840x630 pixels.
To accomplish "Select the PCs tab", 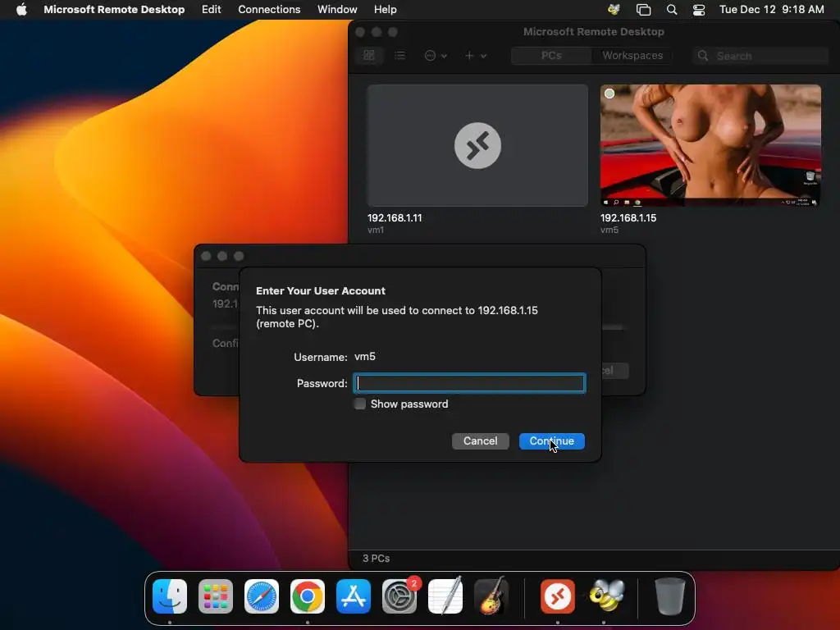I will (x=551, y=55).
